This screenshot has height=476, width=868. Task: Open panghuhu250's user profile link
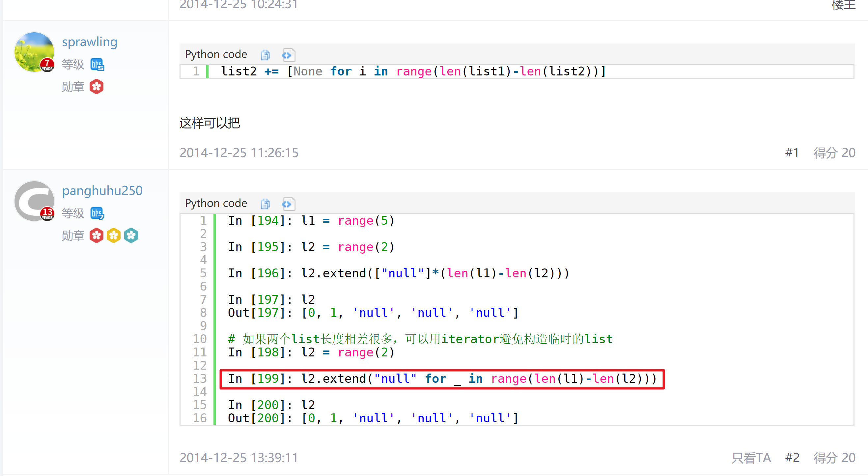click(x=102, y=191)
